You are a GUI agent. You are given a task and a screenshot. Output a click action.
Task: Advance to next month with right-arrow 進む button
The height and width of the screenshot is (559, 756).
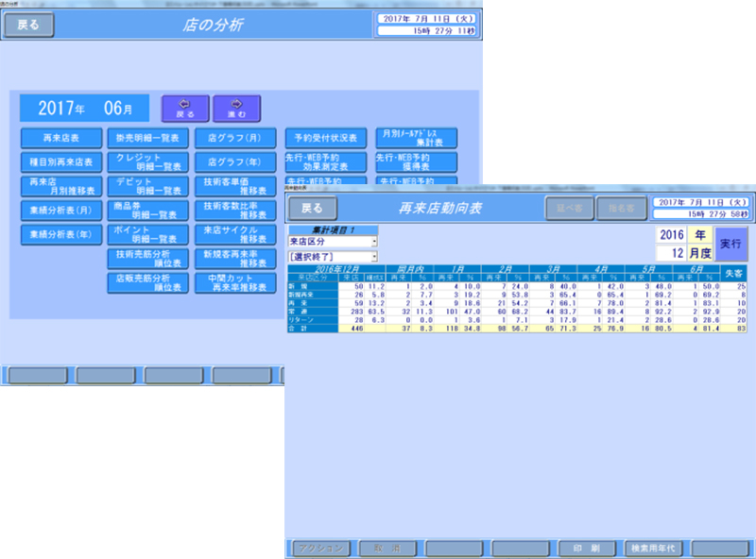click(x=237, y=109)
